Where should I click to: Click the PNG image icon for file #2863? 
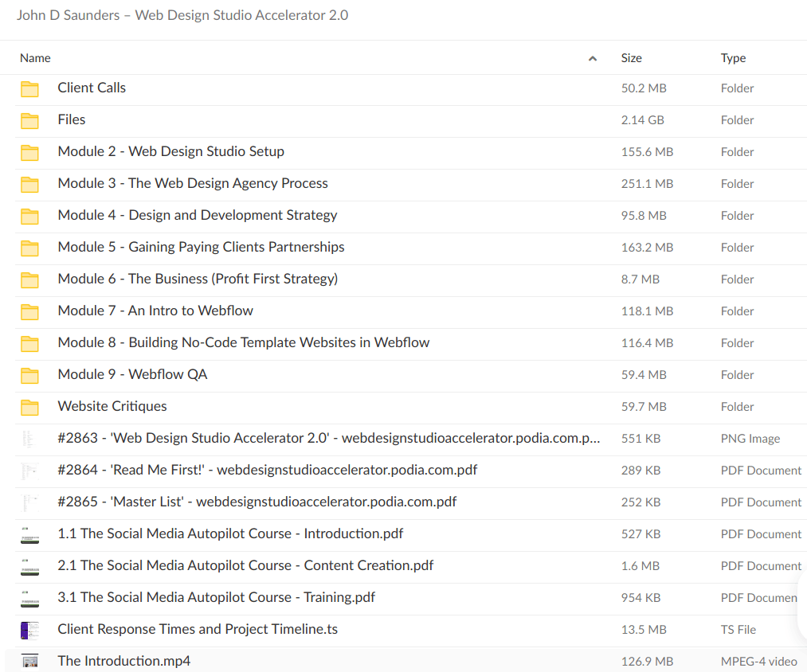[29, 439]
